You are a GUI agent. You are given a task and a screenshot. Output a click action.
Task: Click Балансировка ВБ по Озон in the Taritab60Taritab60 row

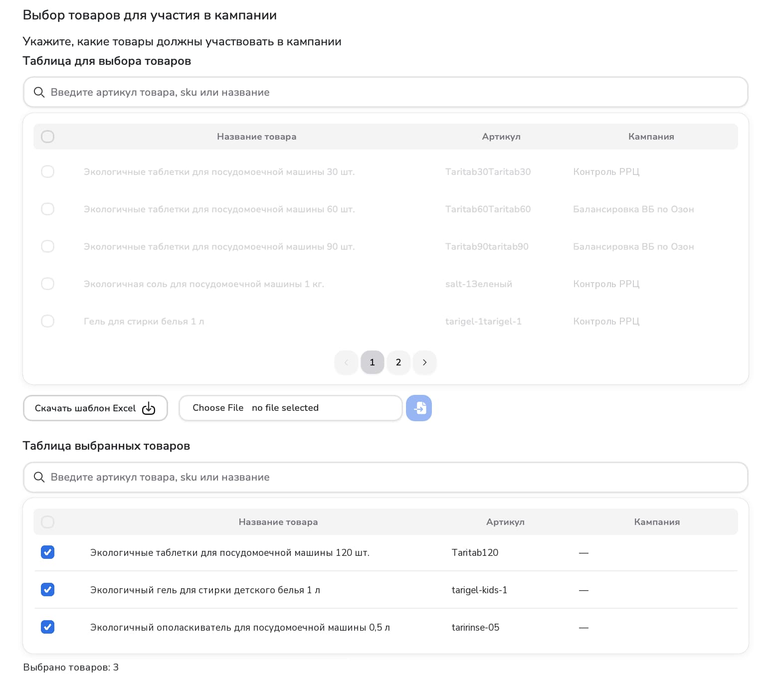point(633,209)
